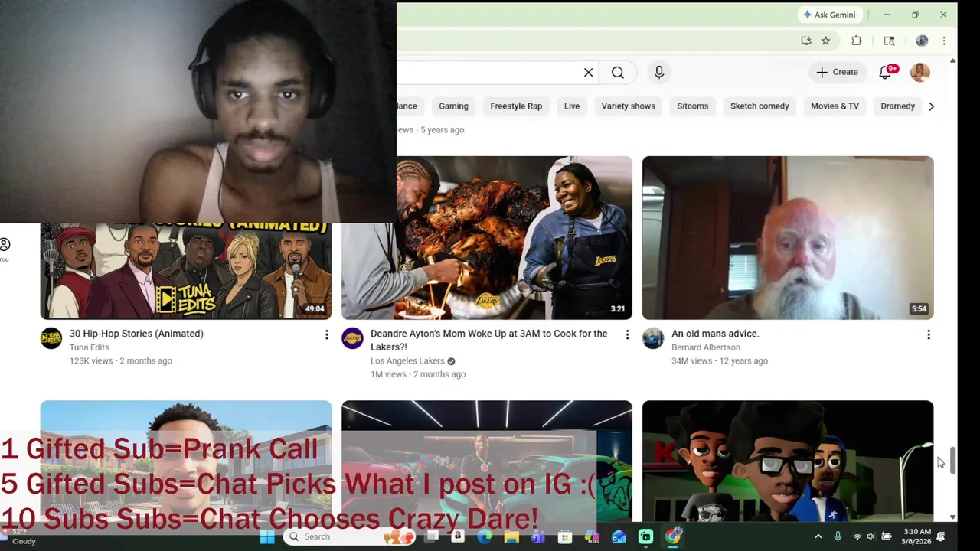Open the Windows Start menu
This screenshot has height=551, width=980.
click(x=267, y=536)
